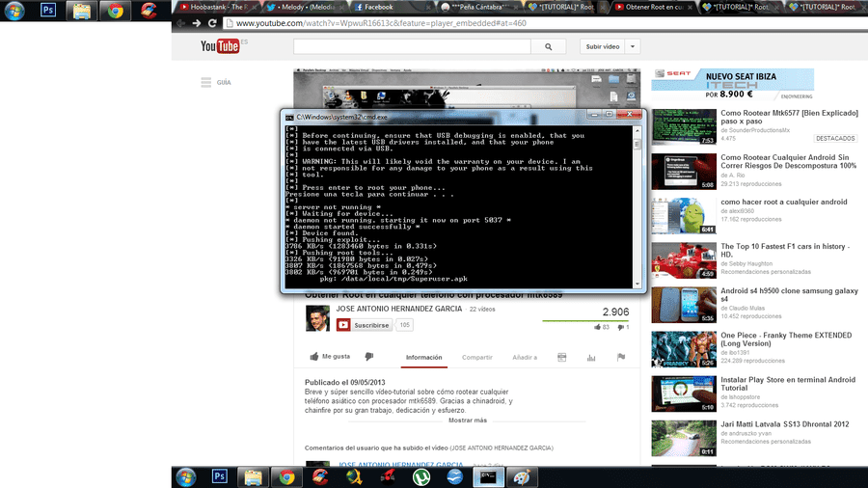The image size is (868, 488).
Task: Click cmd window scrollbar up arrow
Action: pos(637,130)
